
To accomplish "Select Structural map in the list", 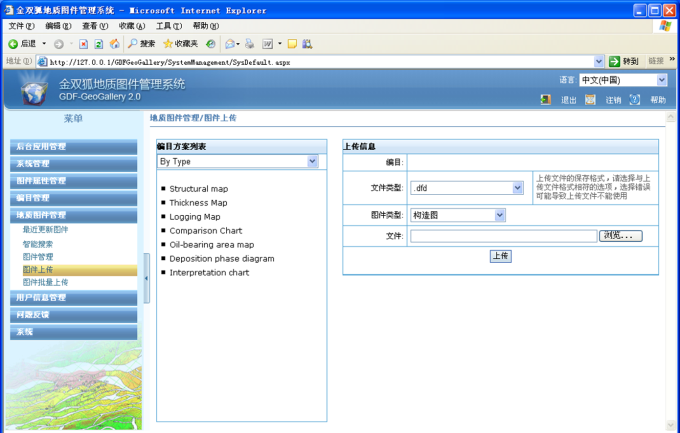I will (198, 189).
